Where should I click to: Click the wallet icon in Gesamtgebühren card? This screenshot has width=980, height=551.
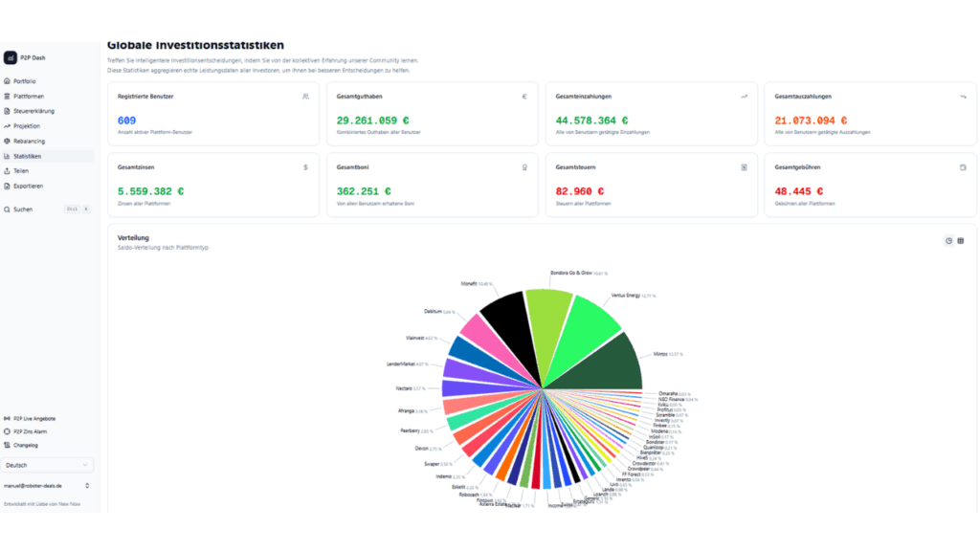[x=963, y=167]
